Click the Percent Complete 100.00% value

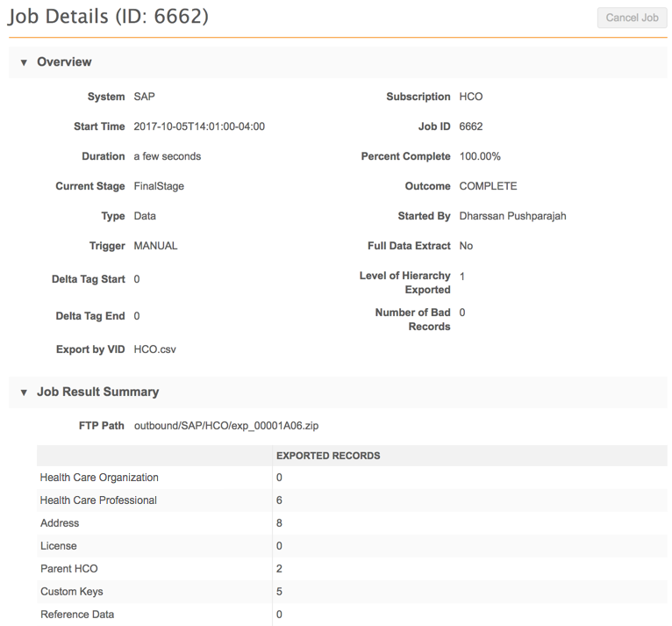[x=480, y=156]
